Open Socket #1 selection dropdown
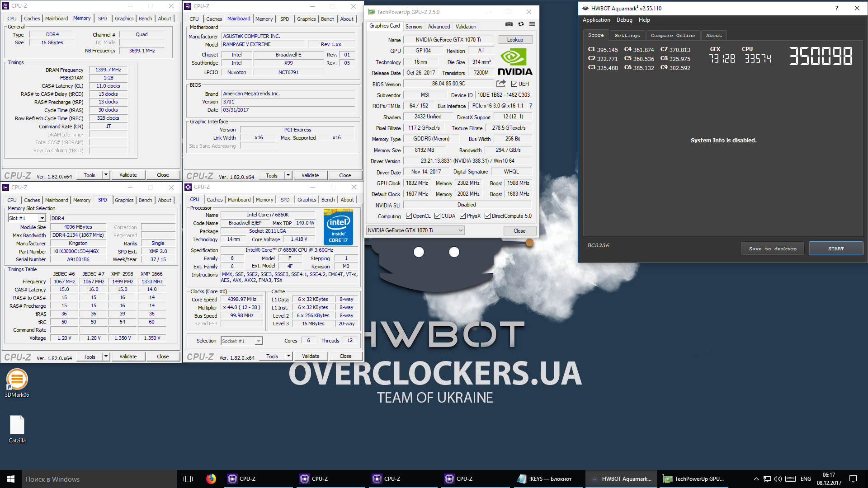The height and width of the screenshot is (488, 868). tap(259, 341)
